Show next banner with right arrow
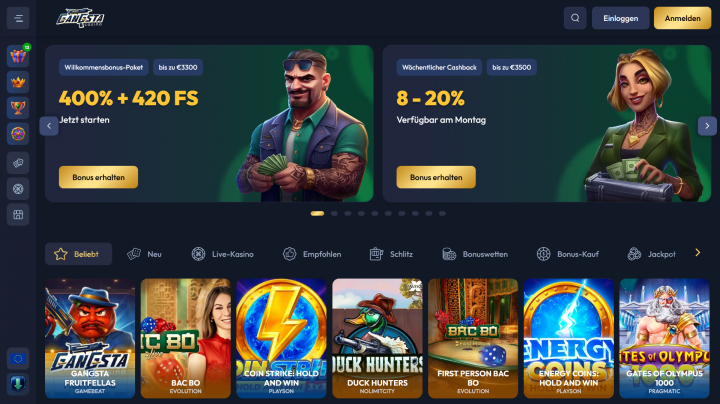This screenshot has height=404, width=720. [x=707, y=126]
